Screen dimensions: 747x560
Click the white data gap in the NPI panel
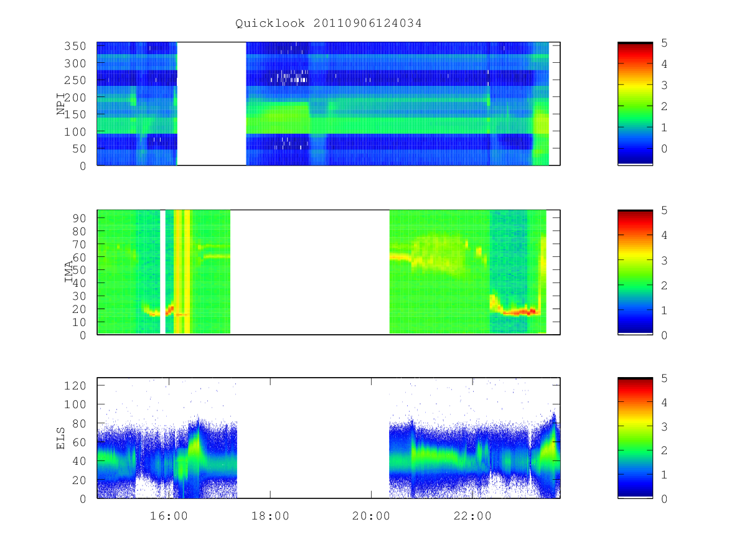(x=212, y=104)
